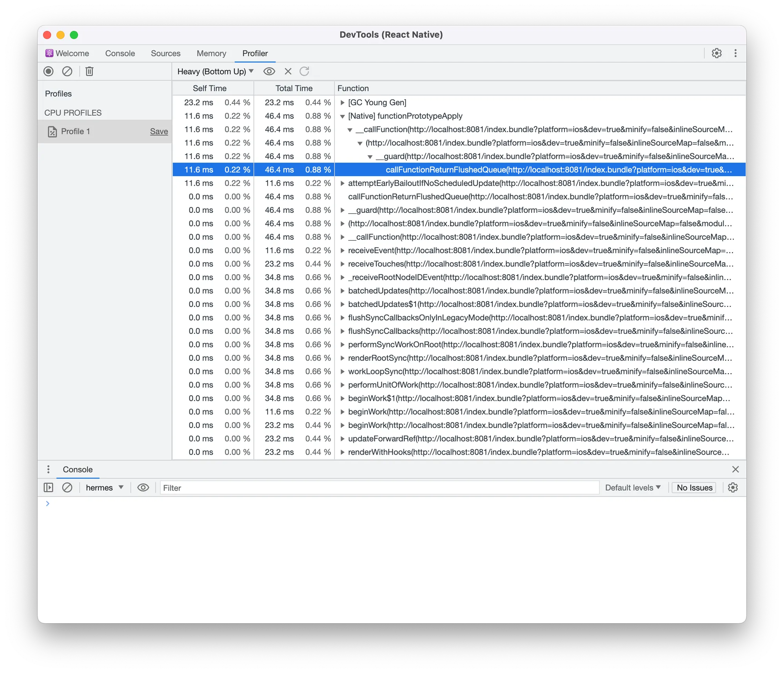Restore all functions with reload icon
The width and height of the screenshot is (784, 673).
(x=304, y=71)
